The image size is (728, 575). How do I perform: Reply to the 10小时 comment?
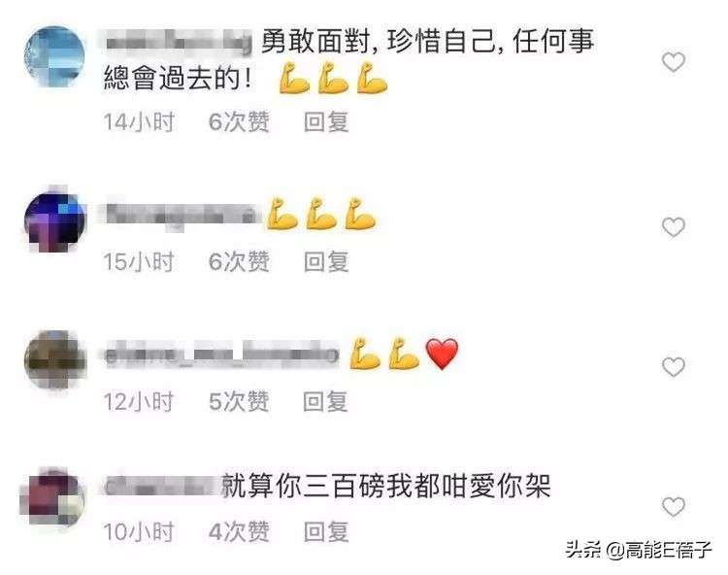coord(326,532)
